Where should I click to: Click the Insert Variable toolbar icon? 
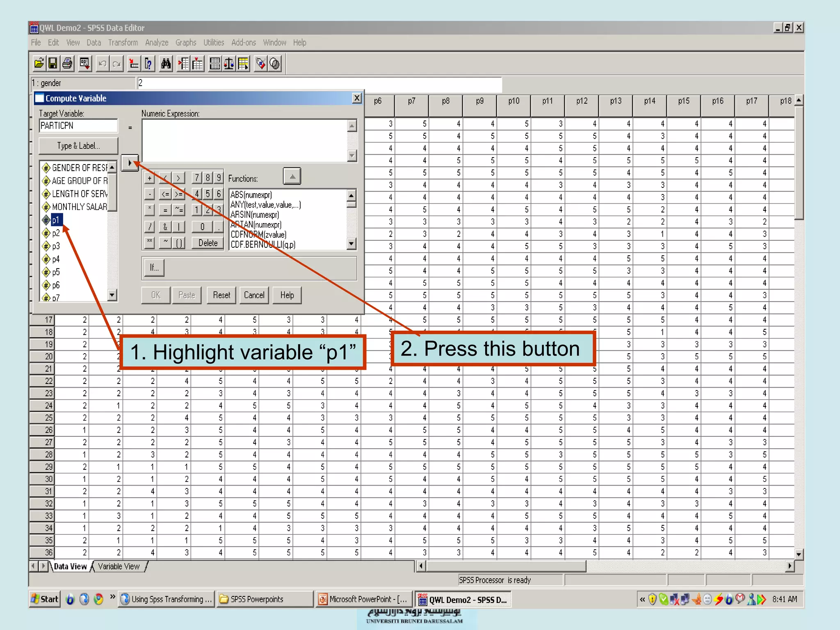[198, 63]
